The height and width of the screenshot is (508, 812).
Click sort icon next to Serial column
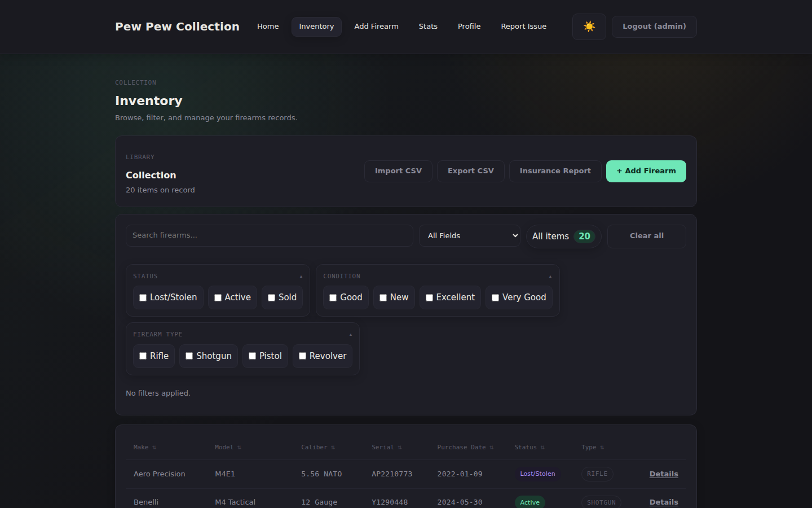400,448
